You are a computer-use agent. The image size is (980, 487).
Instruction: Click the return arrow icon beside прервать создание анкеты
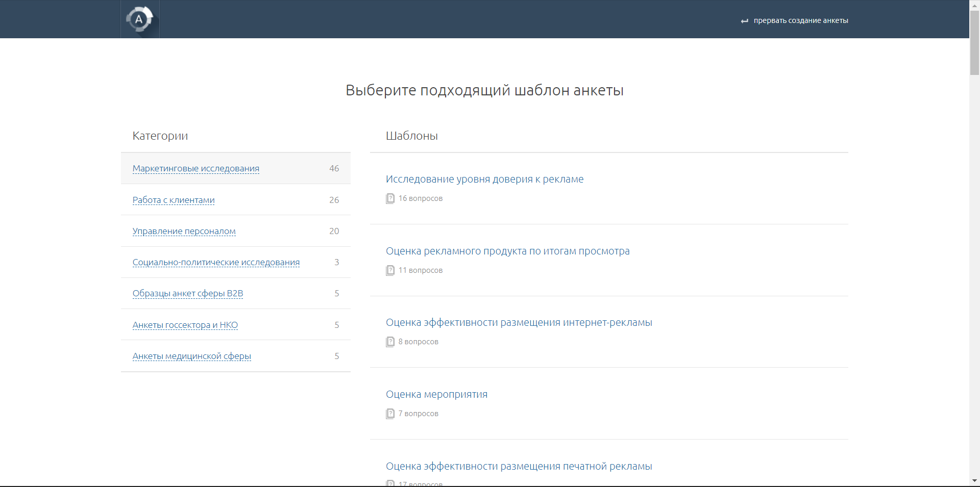(744, 21)
